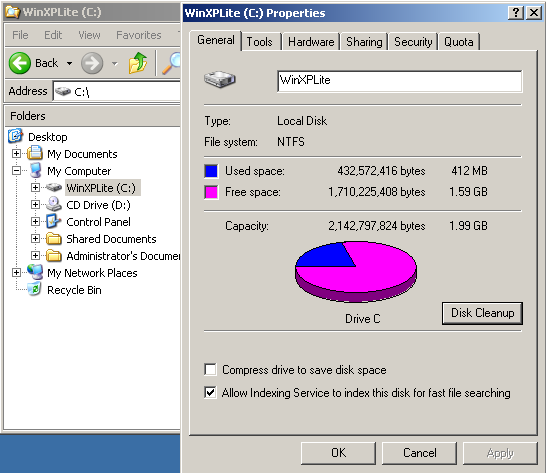The image size is (546, 473).
Task: Switch to the Hardware tab
Action: [x=311, y=42]
